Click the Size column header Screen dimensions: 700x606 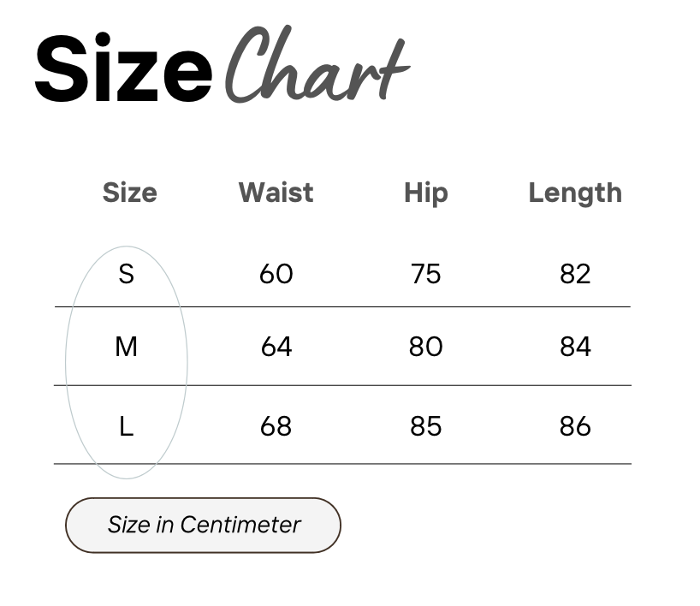[x=130, y=193]
